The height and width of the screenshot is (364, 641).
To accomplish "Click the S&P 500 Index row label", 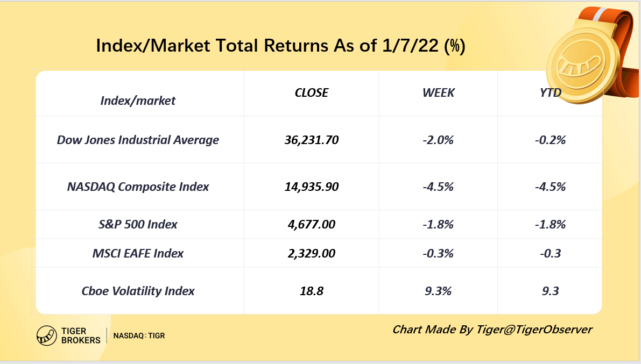I will point(138,224).
